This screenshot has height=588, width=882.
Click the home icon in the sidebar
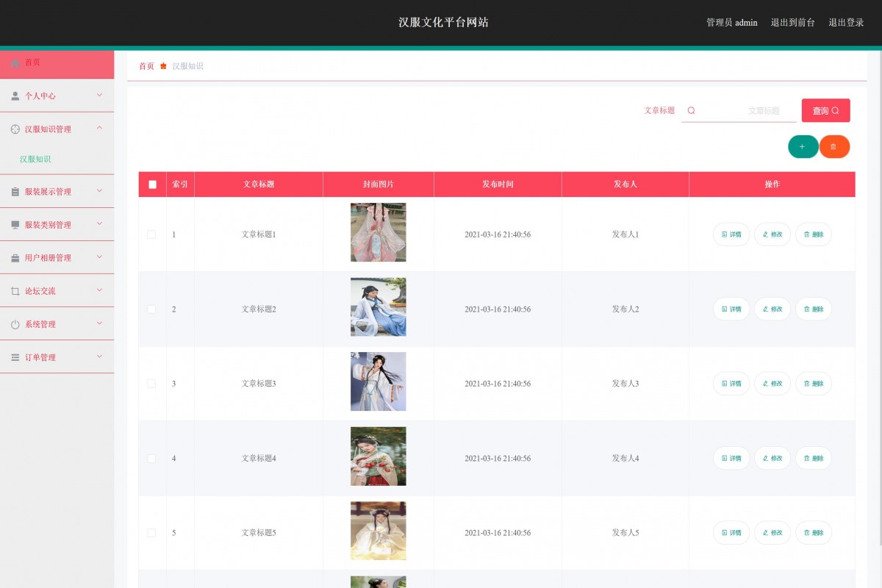15,63
